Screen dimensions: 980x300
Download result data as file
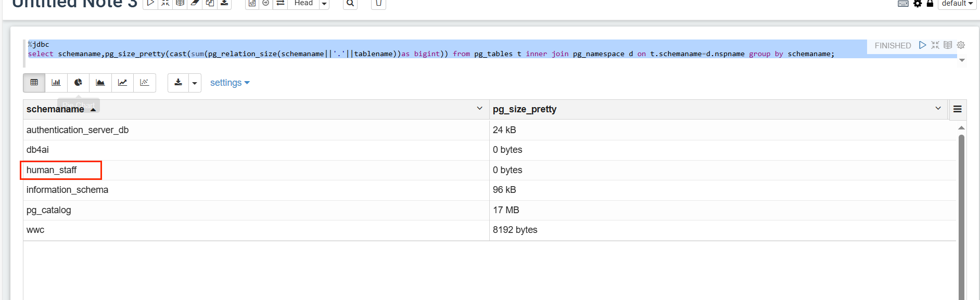point(178,83)
